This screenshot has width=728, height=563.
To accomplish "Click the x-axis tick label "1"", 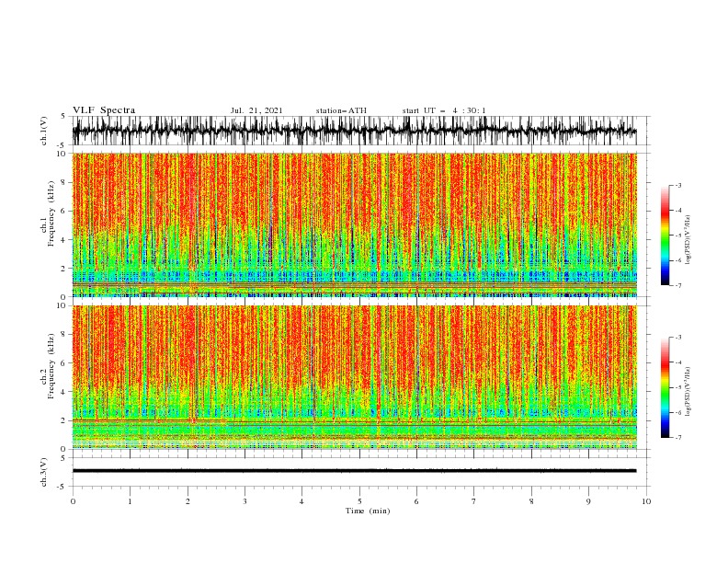I will click(130, 501).
